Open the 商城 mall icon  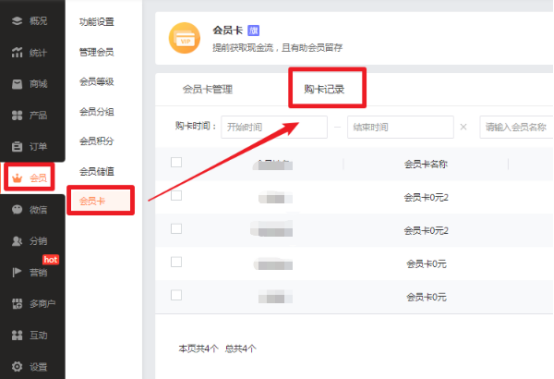coord(17,84)
